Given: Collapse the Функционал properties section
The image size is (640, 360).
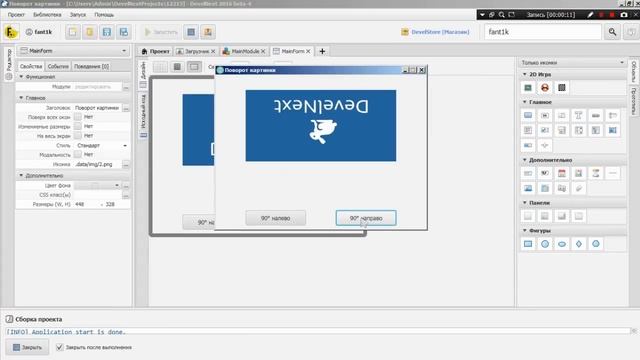Looking at the screenshot, I should pos(21,76).
